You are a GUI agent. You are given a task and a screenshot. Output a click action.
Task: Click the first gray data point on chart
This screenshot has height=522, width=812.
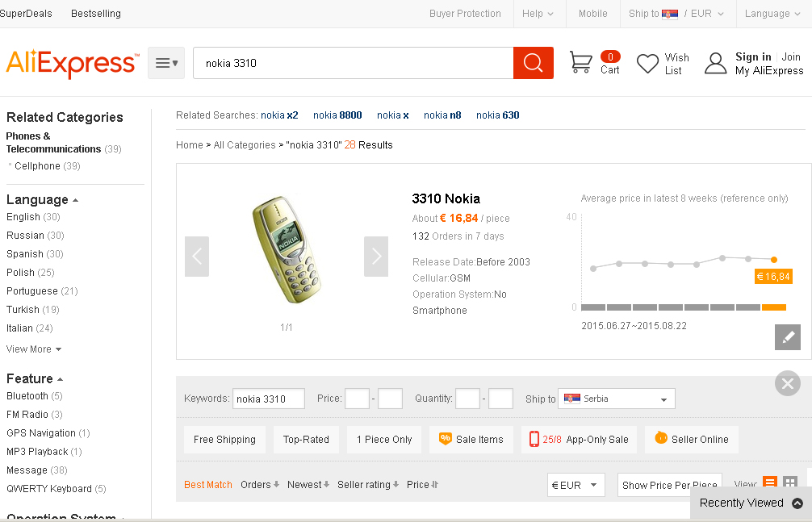pyautogui.click(x=593, y=268)
